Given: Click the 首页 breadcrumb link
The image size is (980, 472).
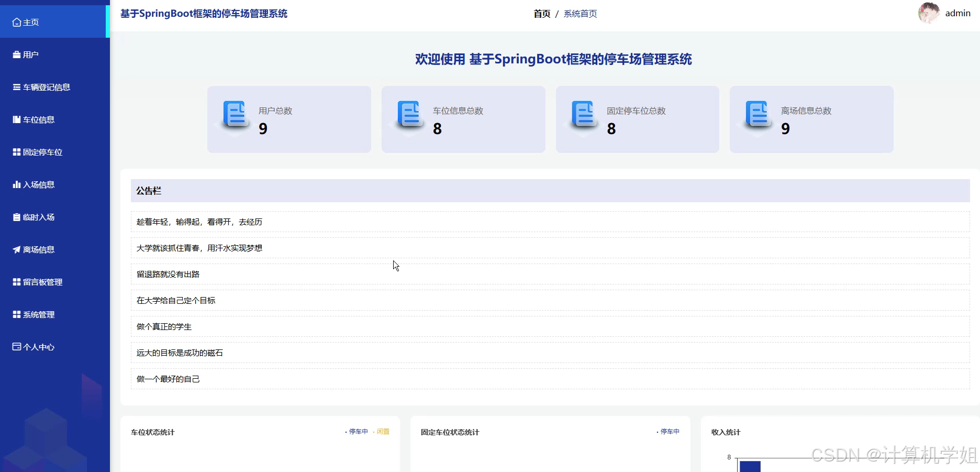Looking at the screenshot, I should click(542, 14).
